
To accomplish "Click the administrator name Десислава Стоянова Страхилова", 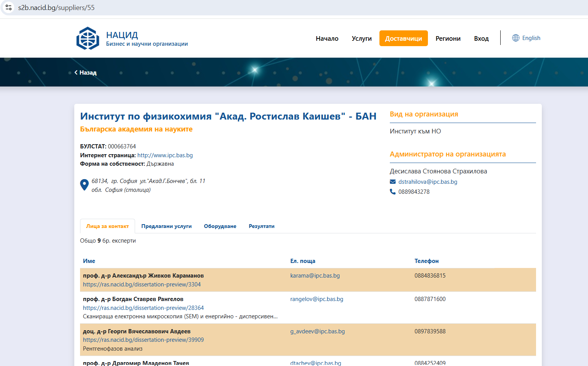I will pyautogui.click(x=438, y=171).
